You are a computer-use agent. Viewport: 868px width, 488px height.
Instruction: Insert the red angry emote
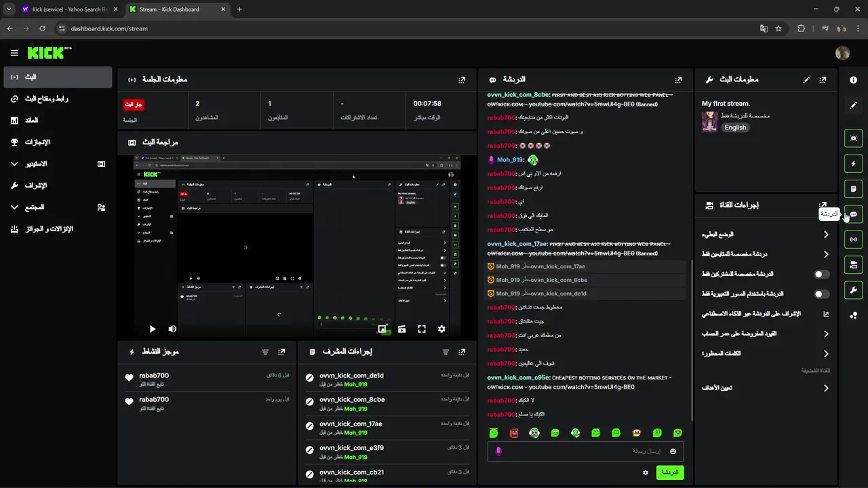click(x=514, y=432)
